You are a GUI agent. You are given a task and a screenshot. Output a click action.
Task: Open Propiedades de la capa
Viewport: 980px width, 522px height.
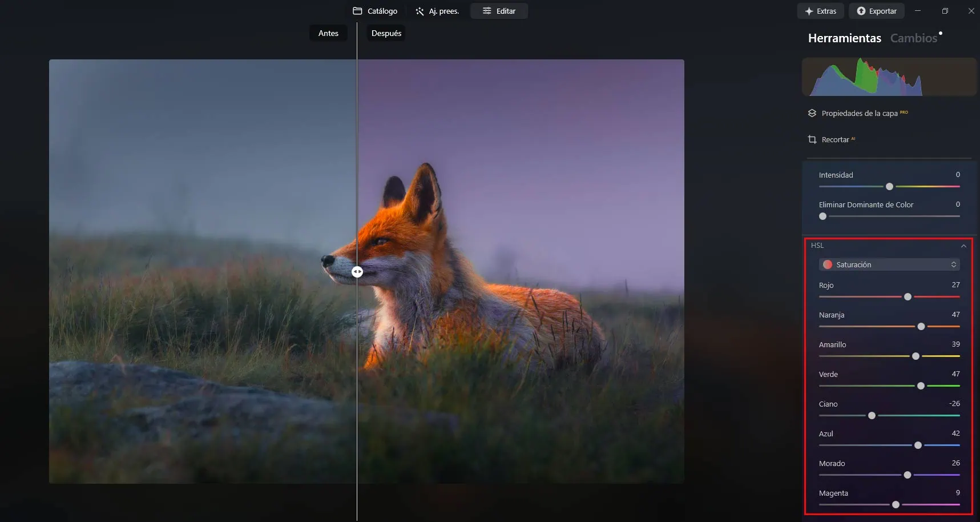pos(860,113)
